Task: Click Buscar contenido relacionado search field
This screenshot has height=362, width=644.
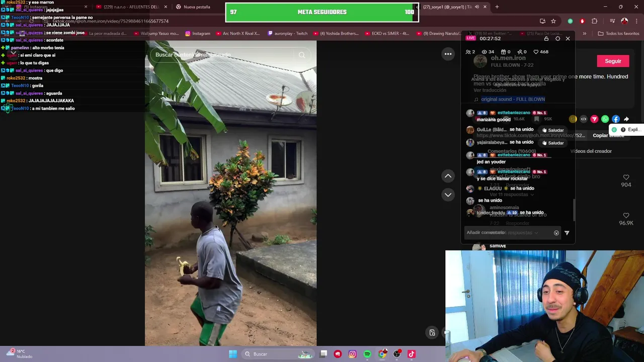Action: (x=230, y=55)
